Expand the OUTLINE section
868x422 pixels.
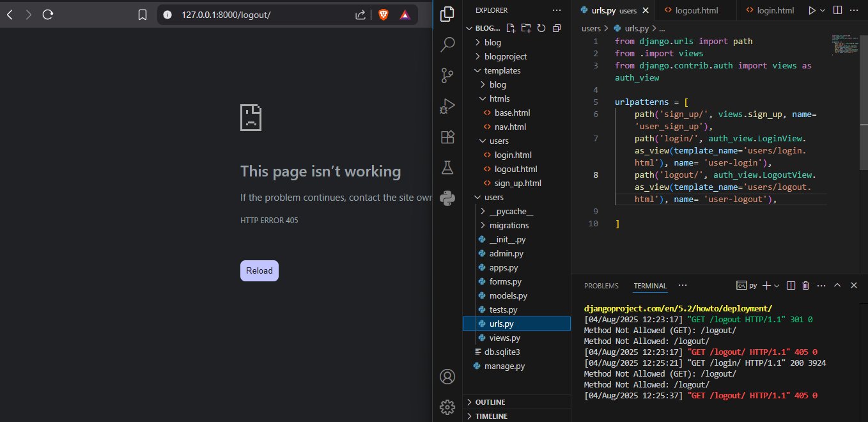[x=490, y=402]
